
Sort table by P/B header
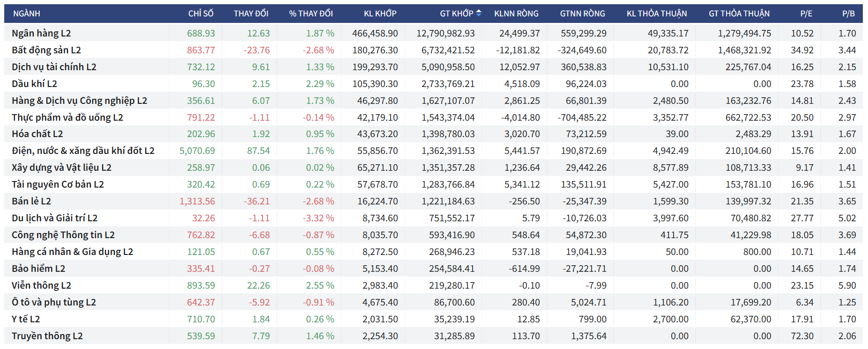pyautogui.click(x=848, y=14)
